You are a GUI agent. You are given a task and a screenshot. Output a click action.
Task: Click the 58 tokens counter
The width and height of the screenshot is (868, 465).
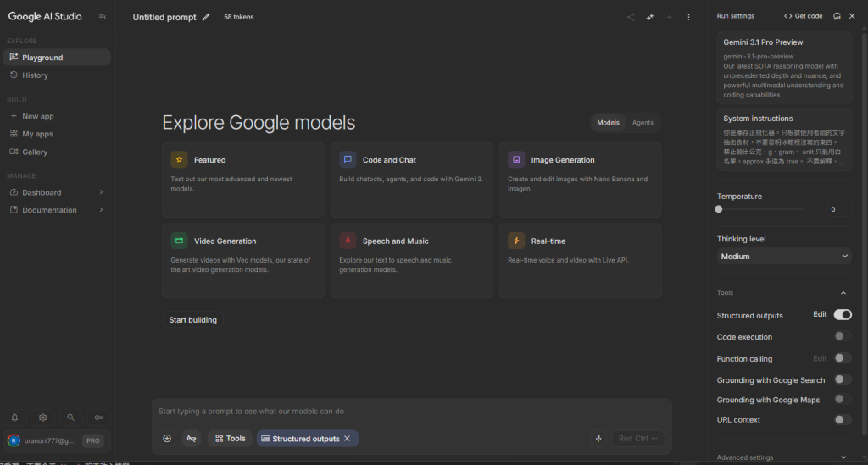pos(238,17)
